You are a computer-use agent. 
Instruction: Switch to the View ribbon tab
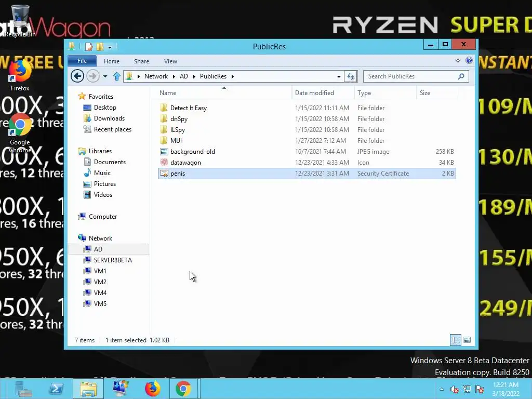(170, 61)
